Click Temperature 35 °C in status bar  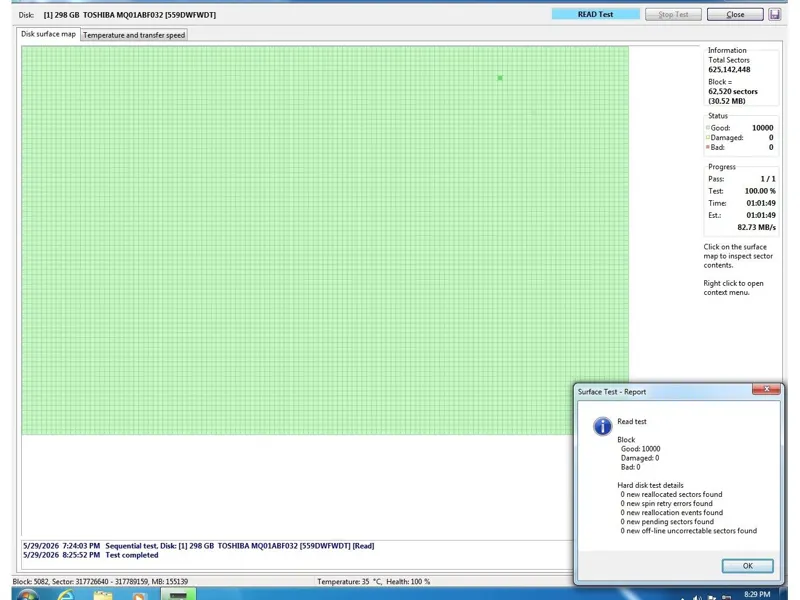[349, 582]
